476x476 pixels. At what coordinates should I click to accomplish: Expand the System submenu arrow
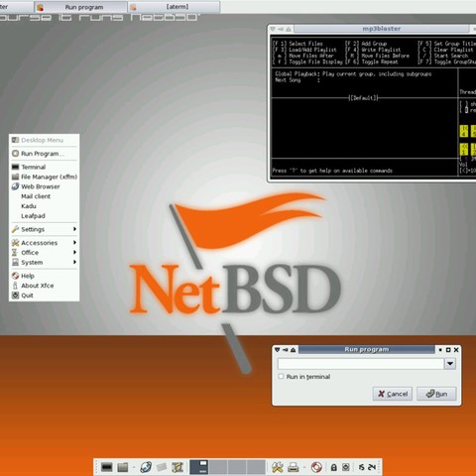(74, 262)
